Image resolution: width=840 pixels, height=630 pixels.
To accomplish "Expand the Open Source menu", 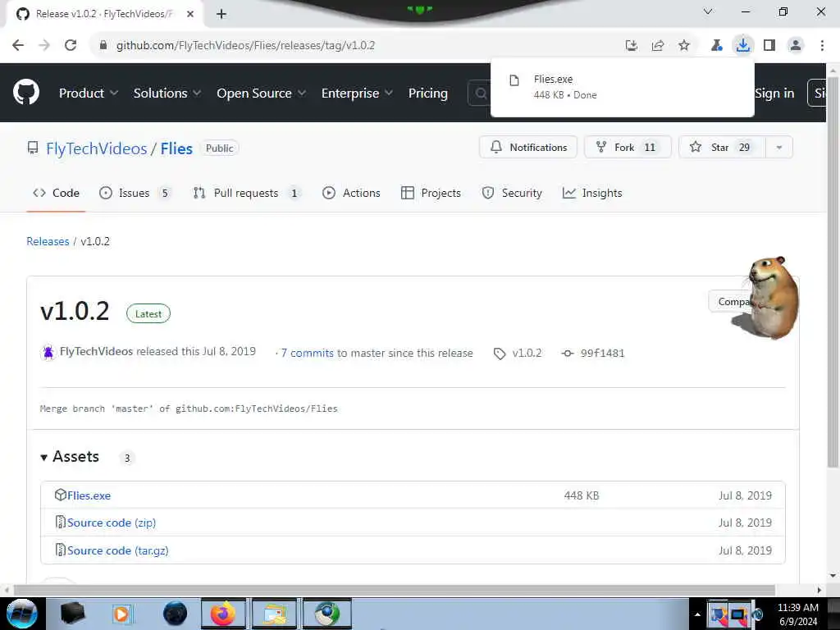I will tap(262, 94).
